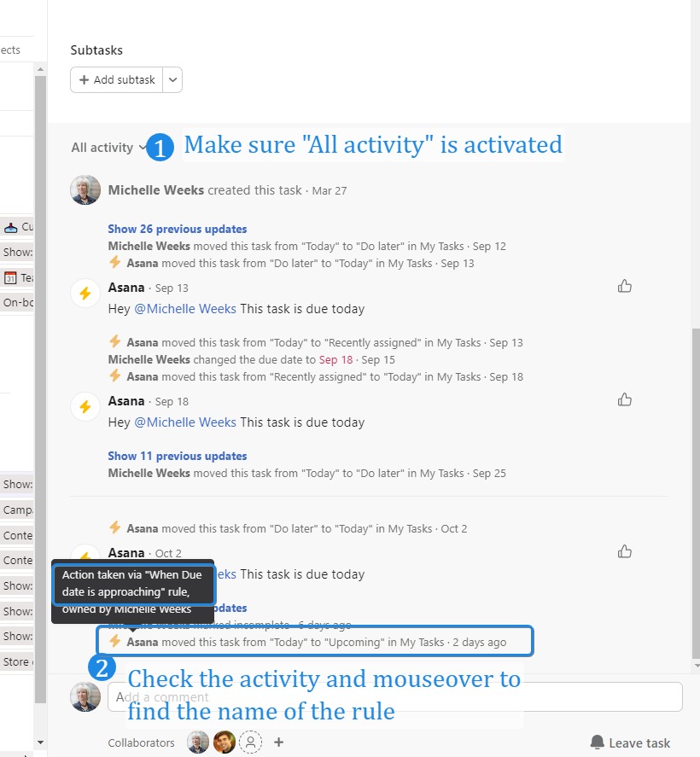Like the Asana Sep 18 comment
700x757 pixels.
click(x=625, y=399)
